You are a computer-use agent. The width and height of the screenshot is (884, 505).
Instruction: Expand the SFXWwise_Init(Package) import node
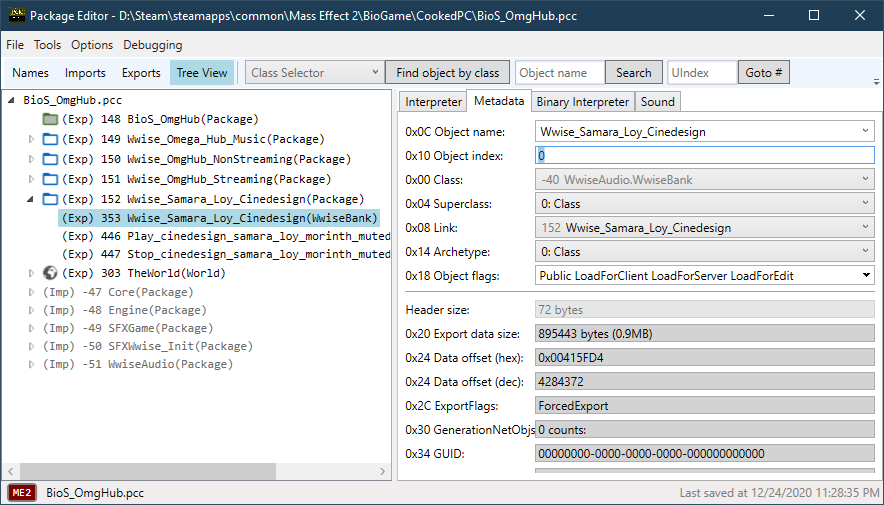[32, 346]
